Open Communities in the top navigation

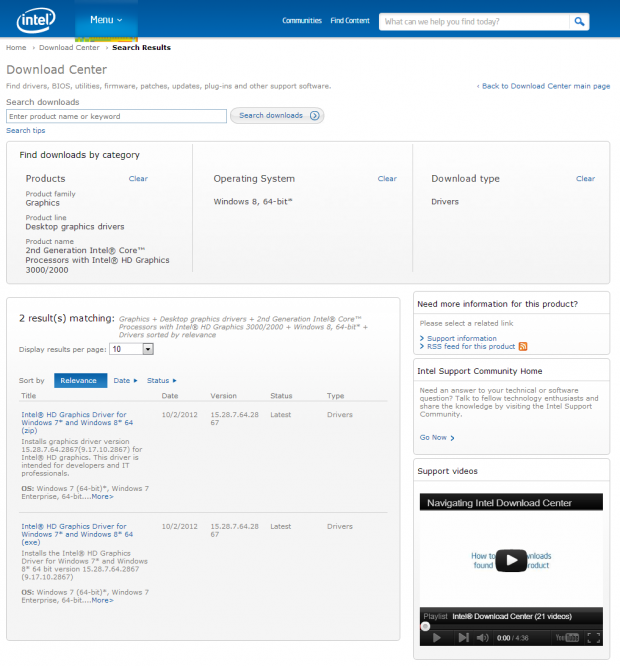coord(302,20)
